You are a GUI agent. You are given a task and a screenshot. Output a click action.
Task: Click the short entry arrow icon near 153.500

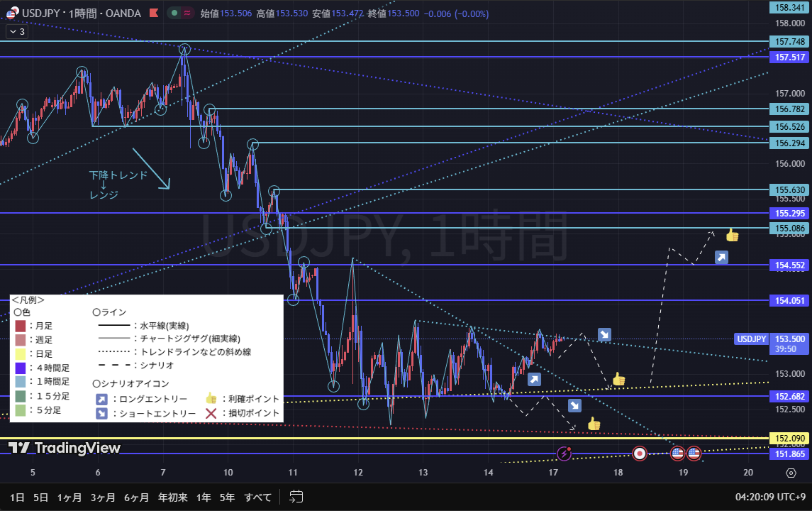coord(604,334)
